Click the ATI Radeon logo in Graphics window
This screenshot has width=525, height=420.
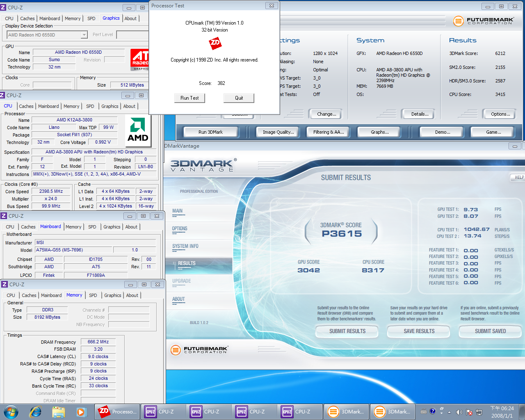pyautogui.click(x=140, y=60)
